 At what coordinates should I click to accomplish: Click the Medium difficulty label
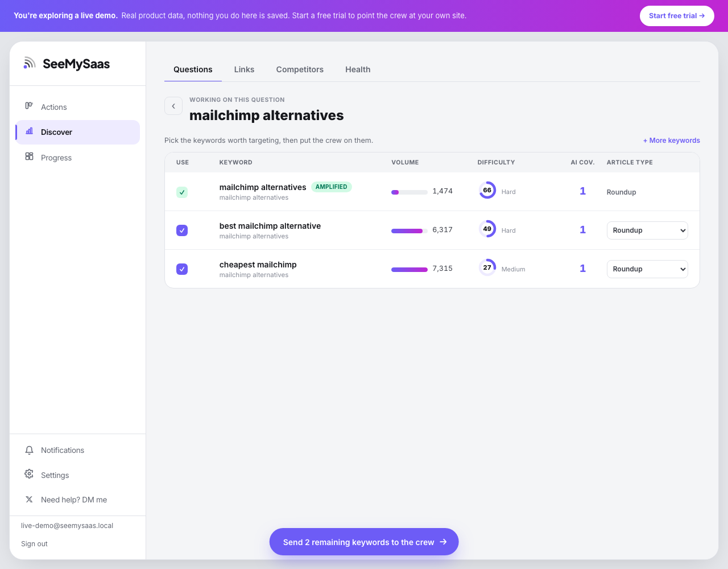pyautogui.click(x=514, y=269)
